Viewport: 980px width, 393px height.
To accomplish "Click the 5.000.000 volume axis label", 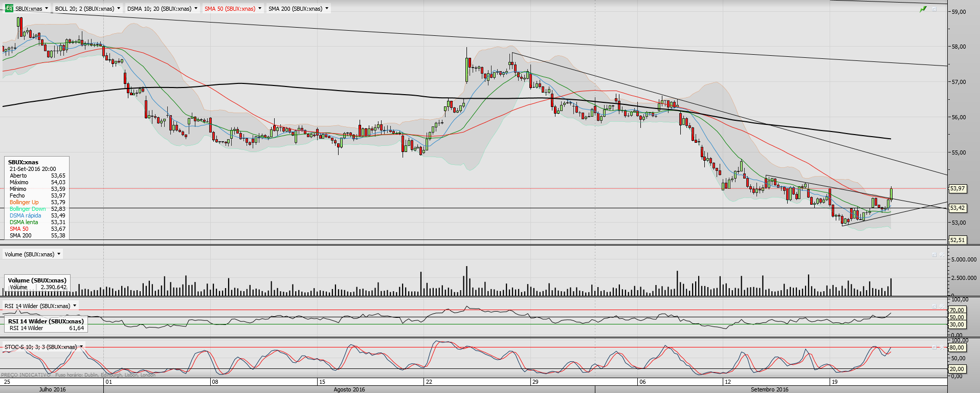I will (x=964, y=259).
